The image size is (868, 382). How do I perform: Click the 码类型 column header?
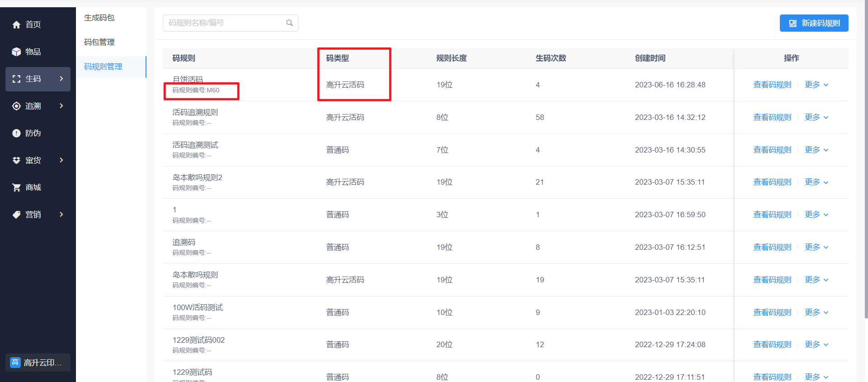tap(338, 58)
